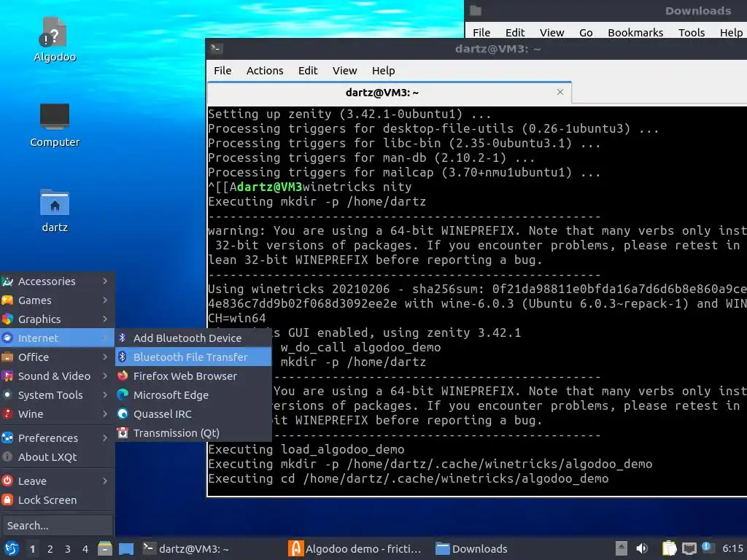Open Go menu in Downloads window
Image resolution: width=747 pixels, height=560 pixels.
click(x=586, y=32)
